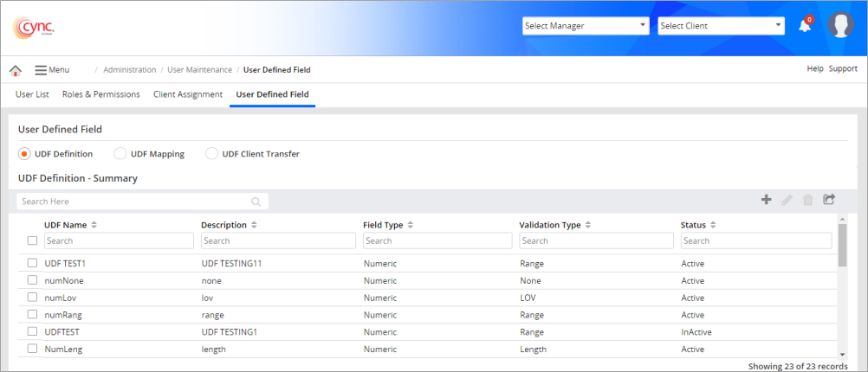Open the user profile avatar

point(840,25)
